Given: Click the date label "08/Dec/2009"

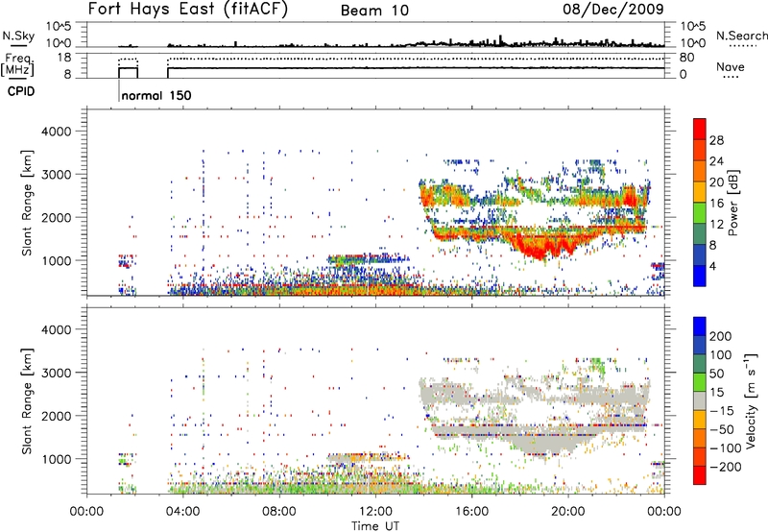Looking at the screenshot, I should click(x=612, y=9).
